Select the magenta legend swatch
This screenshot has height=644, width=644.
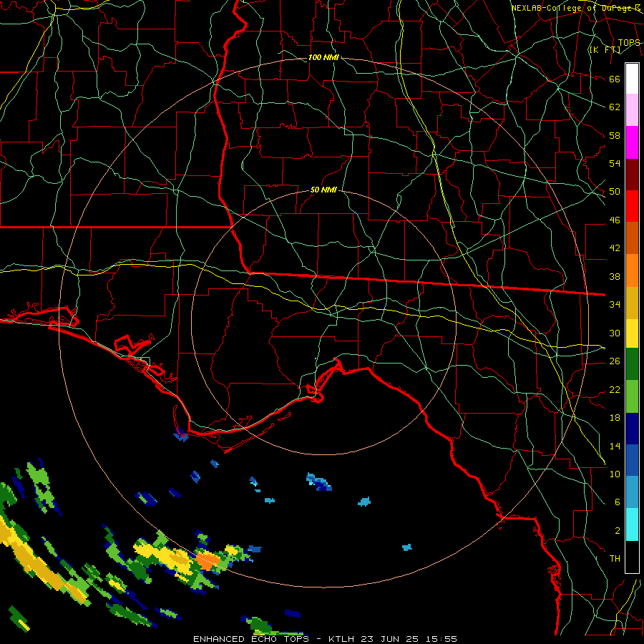pyautogui.click(x=632, y=142)
